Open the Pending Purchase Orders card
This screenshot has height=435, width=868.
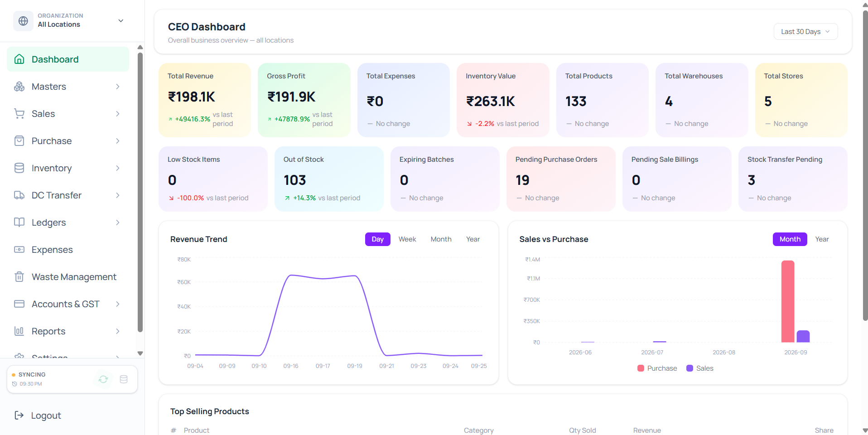561,179
